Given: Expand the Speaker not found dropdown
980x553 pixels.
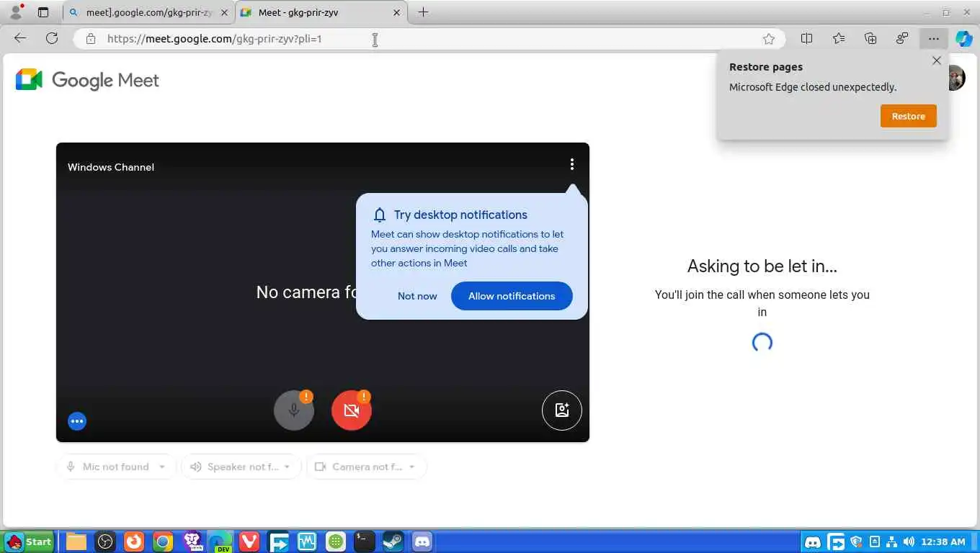Looking at the screenshot, I should point(241,467).
